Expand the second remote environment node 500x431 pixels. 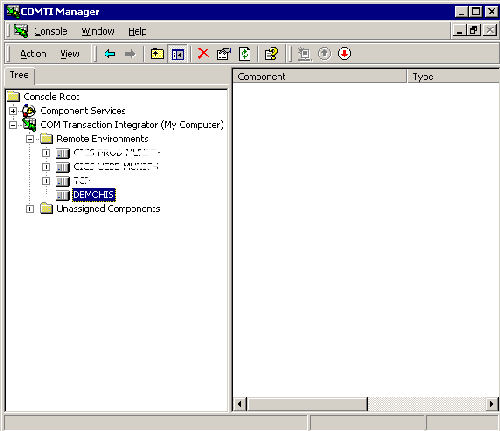pyautogui.click(x=46, y=167)
